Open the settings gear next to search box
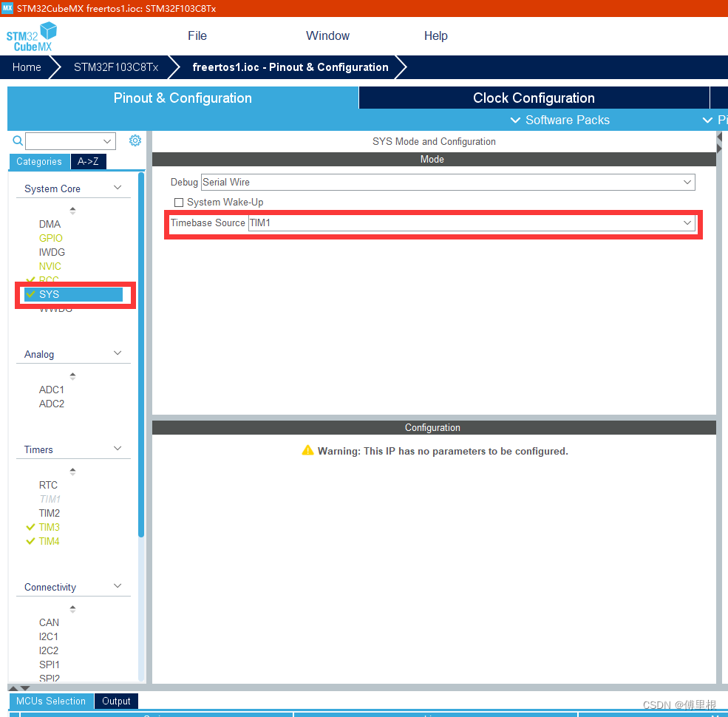This screenshot has height=717, width=728. coord(135,140)
